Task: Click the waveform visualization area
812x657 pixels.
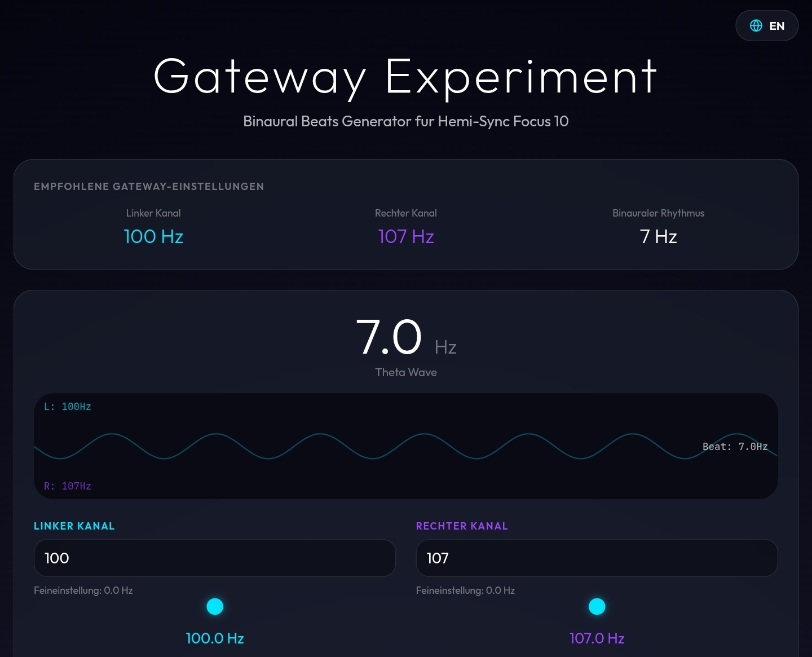Action: (x=406, y=446)
